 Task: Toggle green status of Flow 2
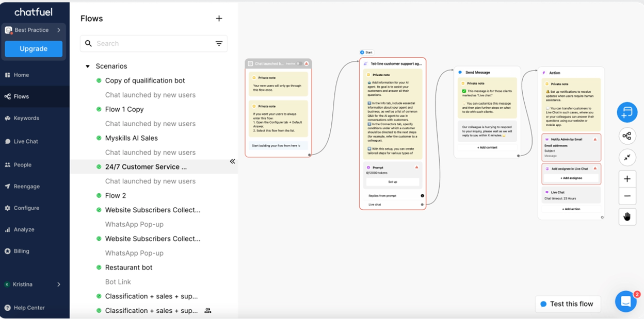tap(99, 195)
